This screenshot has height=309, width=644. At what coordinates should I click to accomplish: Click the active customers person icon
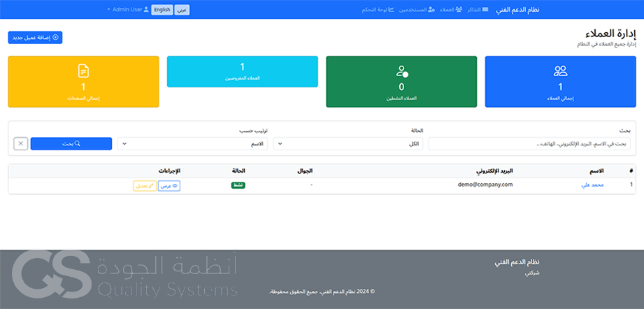(x=401, y=71)
